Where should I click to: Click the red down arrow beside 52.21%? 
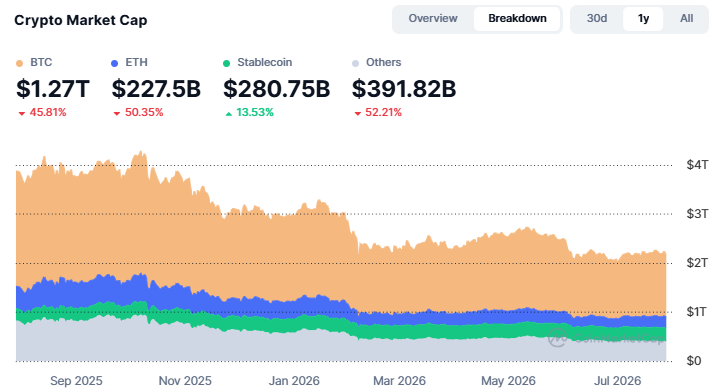click(357, 113)
